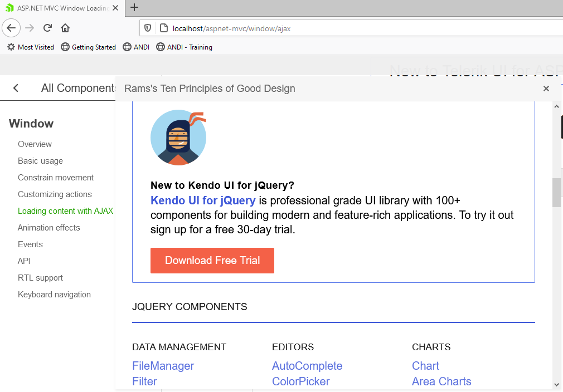Close the Rams's Ten Principles window
The image size is (563, 392).
click(x=546, y=89)
